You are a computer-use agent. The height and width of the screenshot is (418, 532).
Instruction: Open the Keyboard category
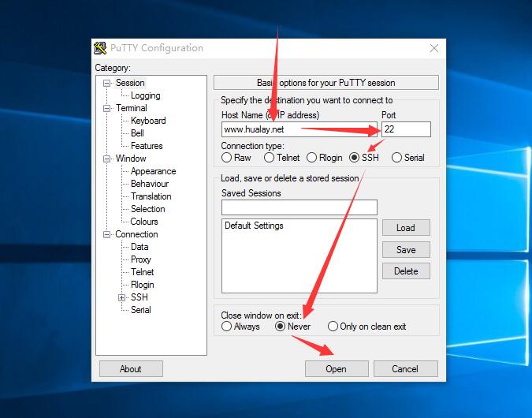[148, 121]
